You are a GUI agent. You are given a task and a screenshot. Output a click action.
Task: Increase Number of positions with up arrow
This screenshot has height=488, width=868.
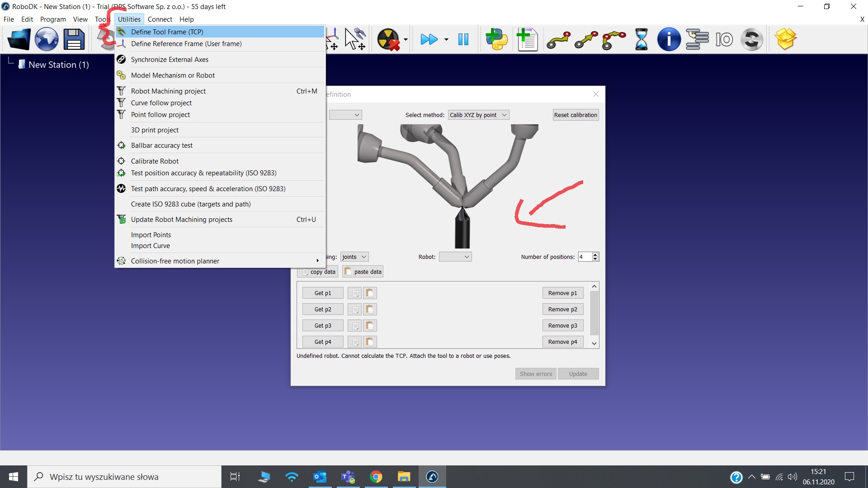pos(595,254)
